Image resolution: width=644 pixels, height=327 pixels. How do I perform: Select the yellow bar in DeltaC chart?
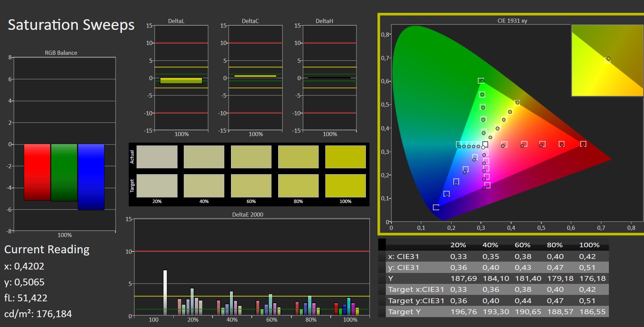pos(255,76)
